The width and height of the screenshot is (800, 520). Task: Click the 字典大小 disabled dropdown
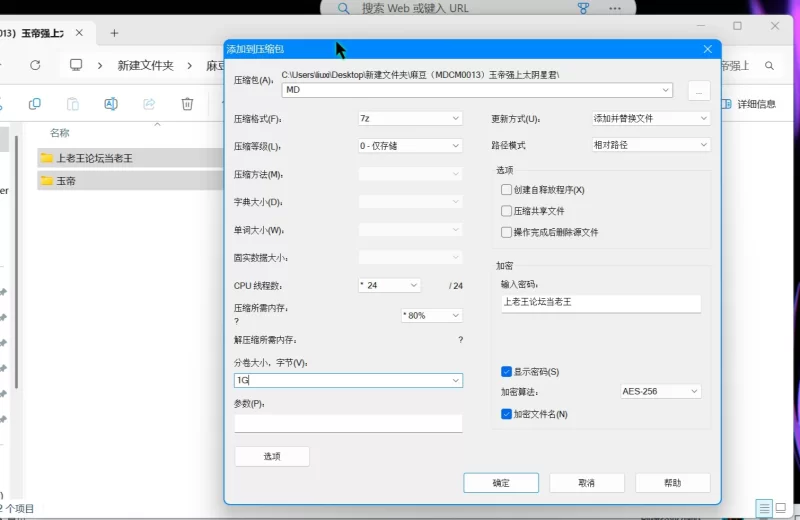click(410, 202)
